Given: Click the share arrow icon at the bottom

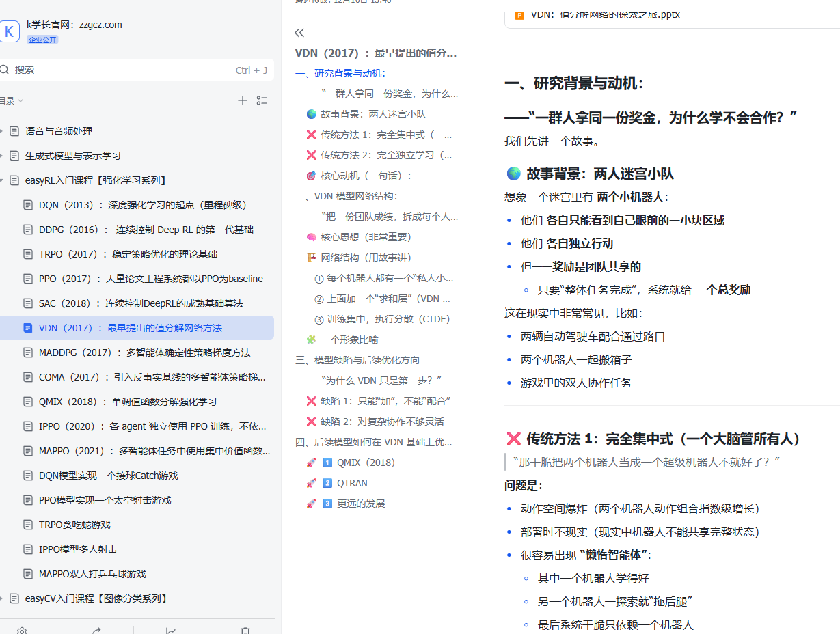Looking at the screenshot, I should [x=96, y=631].
